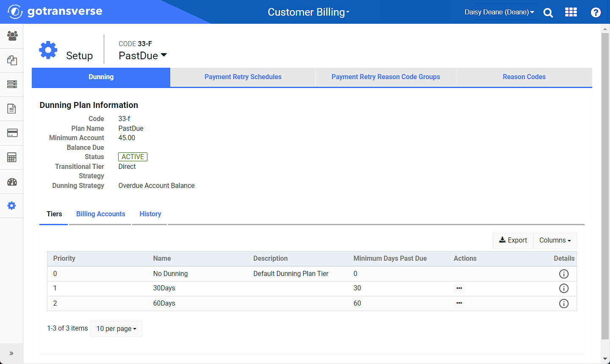Sort by Priority column header
Screen dimensions: 610x364
[x=64, y=259]
